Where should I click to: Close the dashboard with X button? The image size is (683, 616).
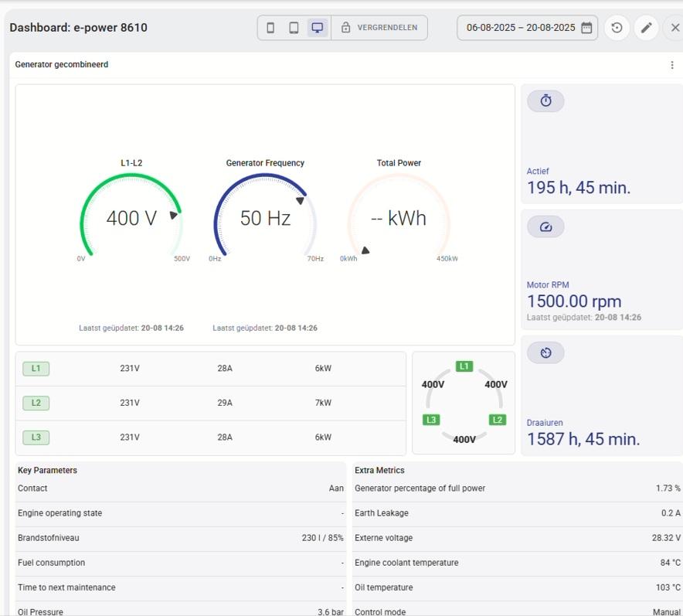[x=675, y=28]
